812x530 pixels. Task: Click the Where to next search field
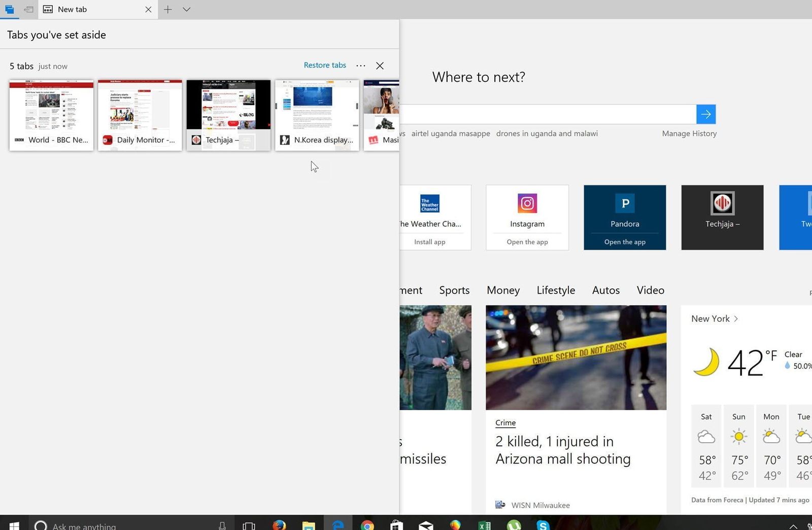(x=548, y=114)
